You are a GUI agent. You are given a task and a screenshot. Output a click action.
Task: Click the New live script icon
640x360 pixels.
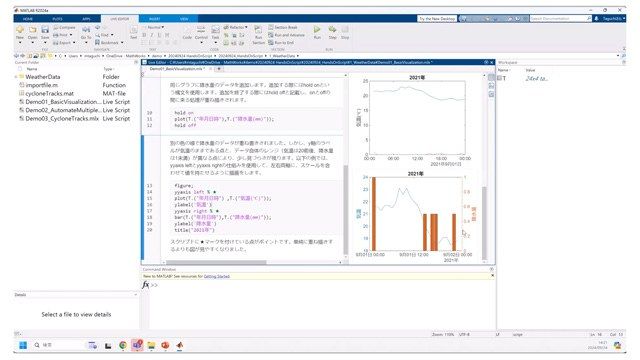click(20, 30)
